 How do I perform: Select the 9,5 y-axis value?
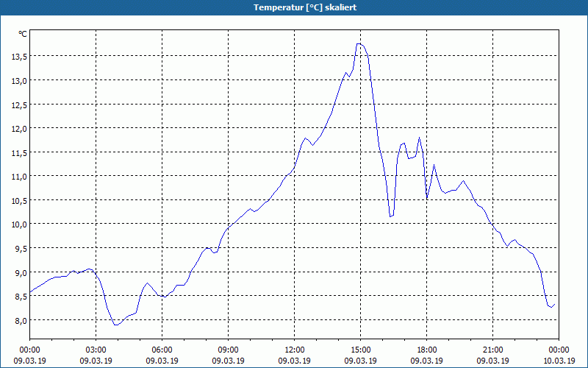point(21,248)
